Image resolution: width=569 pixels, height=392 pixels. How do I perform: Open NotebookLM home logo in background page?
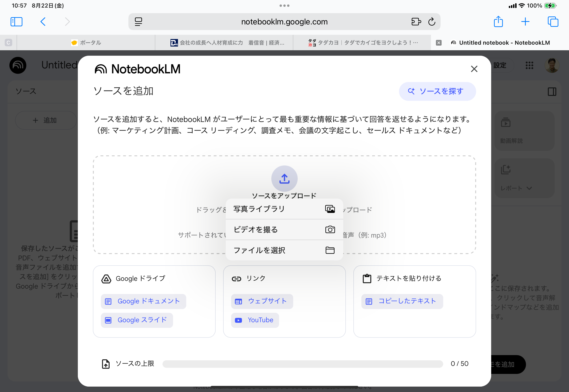(18, 65)
